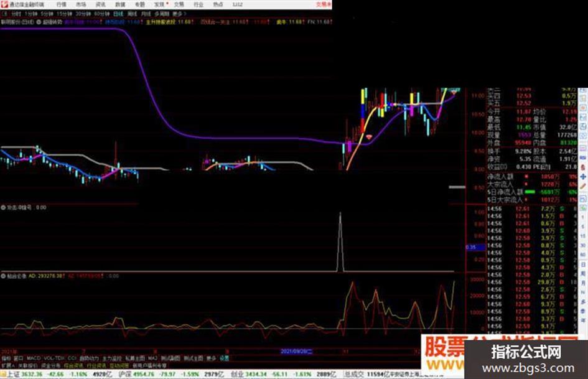Open 资金分布 tab
This screenshot has height=379, width=588.
click(50, 365)
